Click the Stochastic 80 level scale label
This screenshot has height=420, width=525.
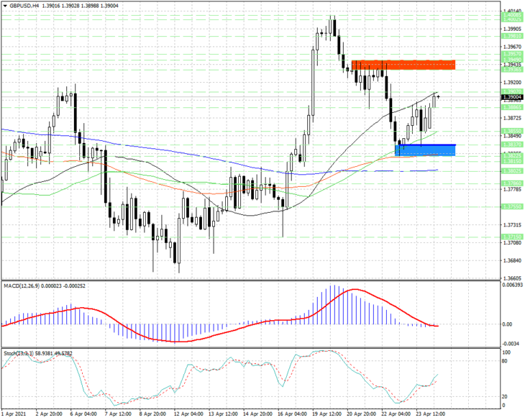point(505,361)
